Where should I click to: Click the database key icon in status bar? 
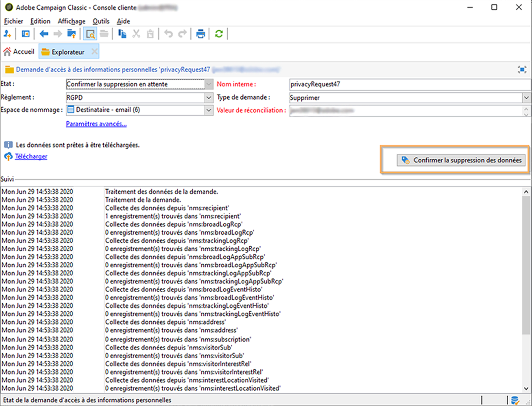point(515,400)
